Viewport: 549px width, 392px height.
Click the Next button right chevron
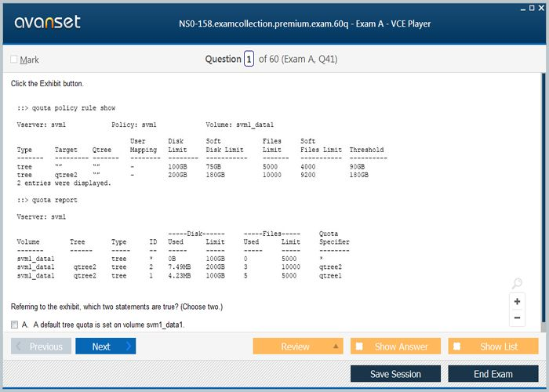[129, 347]
